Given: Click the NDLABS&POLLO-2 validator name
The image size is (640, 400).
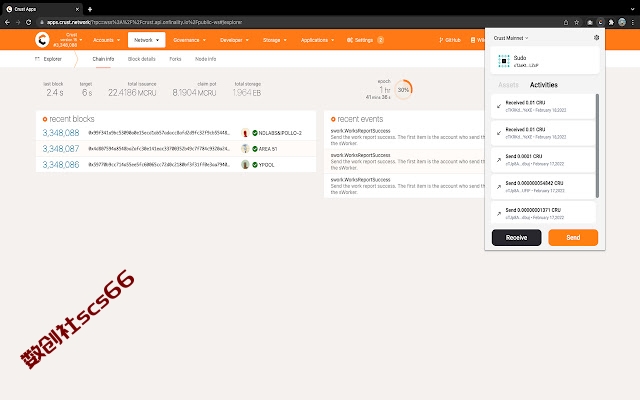Looking at the screenshot, I should tap(280, 133).
